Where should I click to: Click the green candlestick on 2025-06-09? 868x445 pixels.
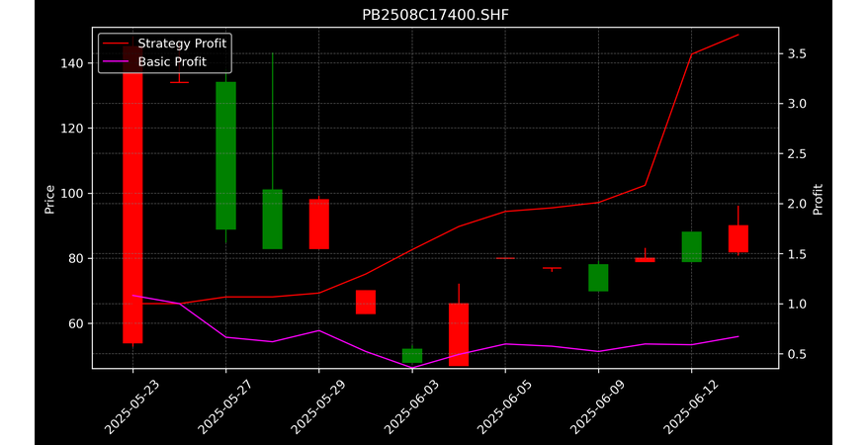click(x=598, y=278)
